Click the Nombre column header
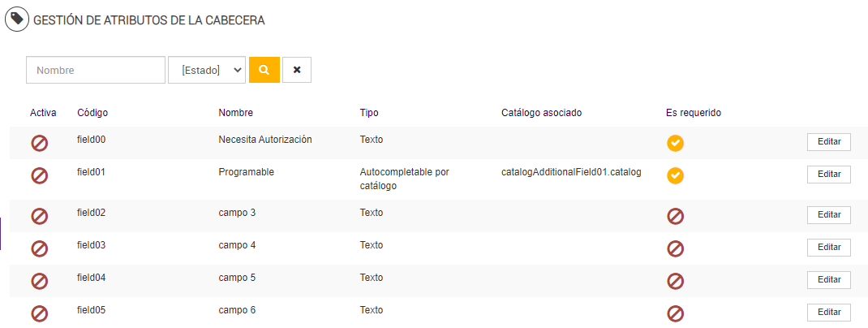 point(236,113)
